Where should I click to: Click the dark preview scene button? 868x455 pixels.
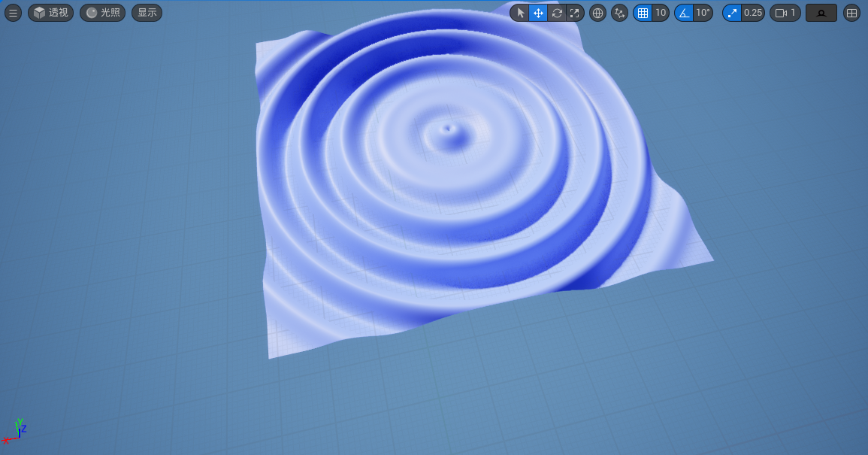(x=821, y=13)
